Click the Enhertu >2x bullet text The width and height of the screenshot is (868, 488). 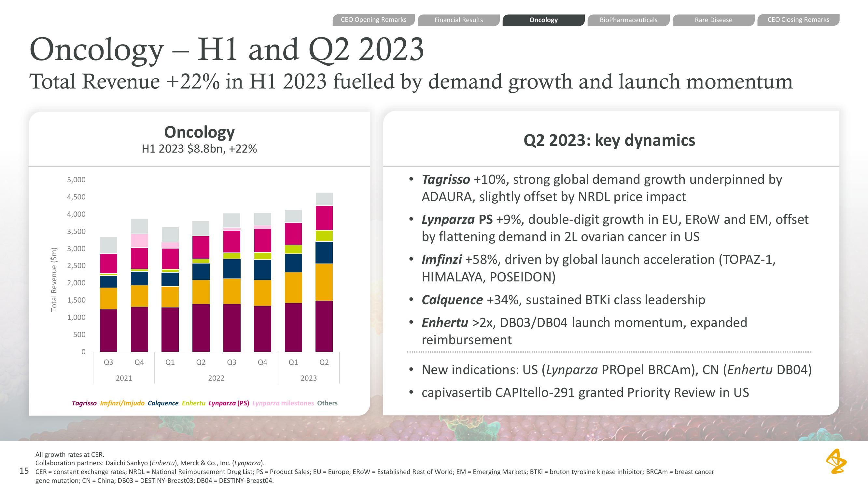(x=584, y=331)
